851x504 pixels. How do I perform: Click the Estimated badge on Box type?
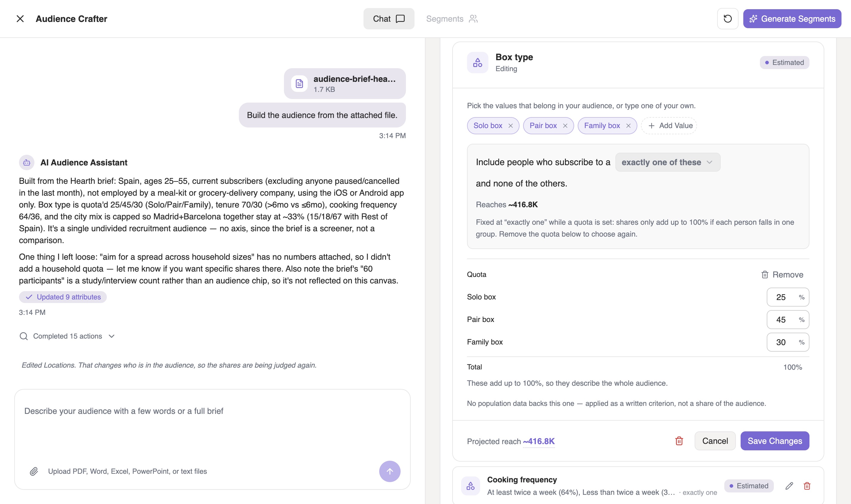pos(785,63)
